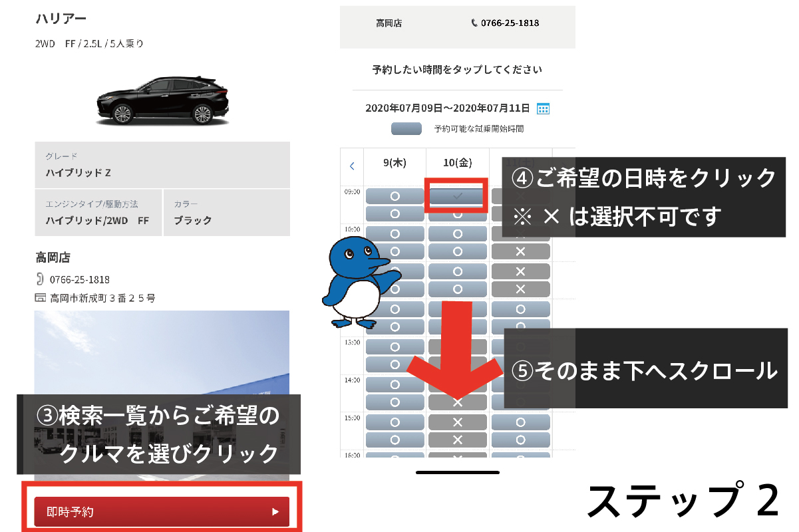Click the blue legend pill for 予約可能な試乗開始時間
Image resolution: width=799 pixels, height=532 pixels.
(x=406, y=128)
